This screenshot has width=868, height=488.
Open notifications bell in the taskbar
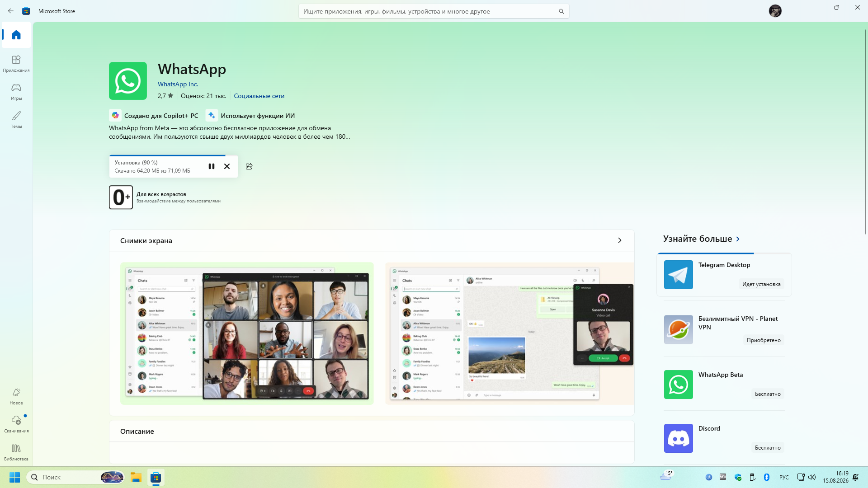(855, 477)
